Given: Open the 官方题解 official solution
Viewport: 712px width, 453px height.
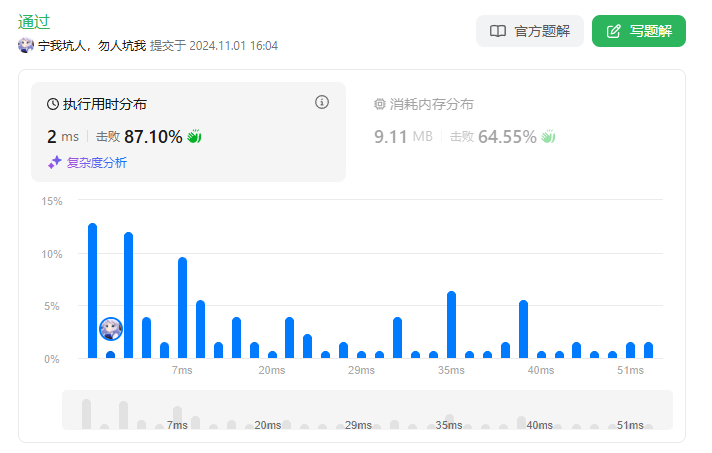Looking at the screenshot, I should click(x=530, y=31).
